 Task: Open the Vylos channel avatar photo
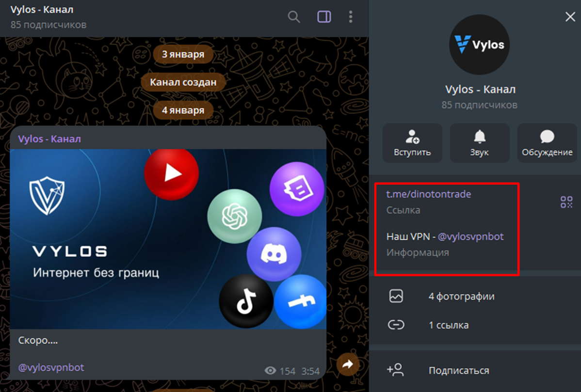480,45
